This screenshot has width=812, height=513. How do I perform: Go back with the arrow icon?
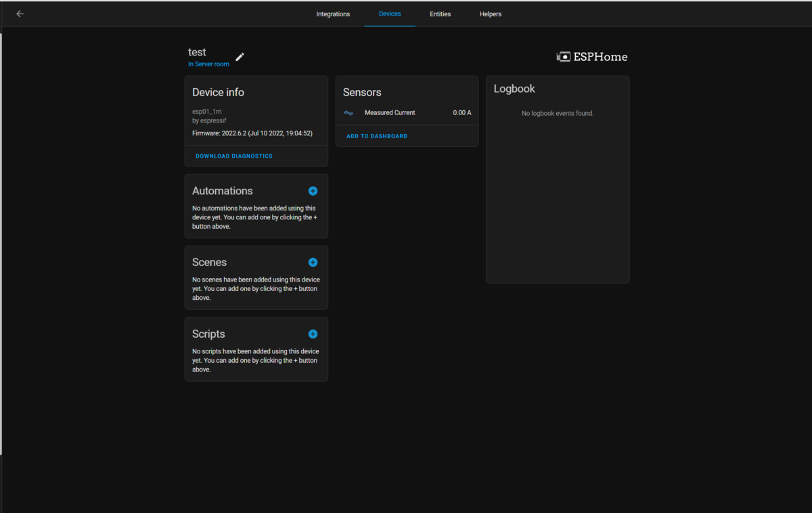coord(20,14)
